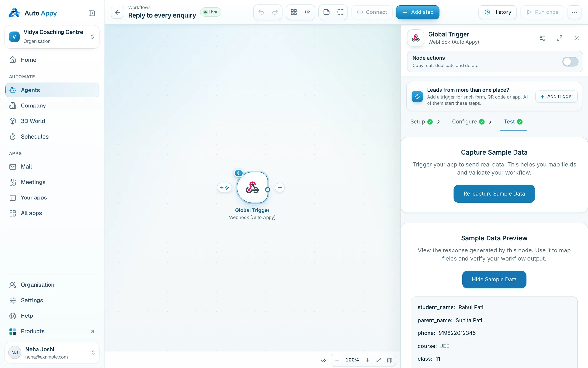Switch to the Configure tab

pyautogui.click(x=468, y=122)
